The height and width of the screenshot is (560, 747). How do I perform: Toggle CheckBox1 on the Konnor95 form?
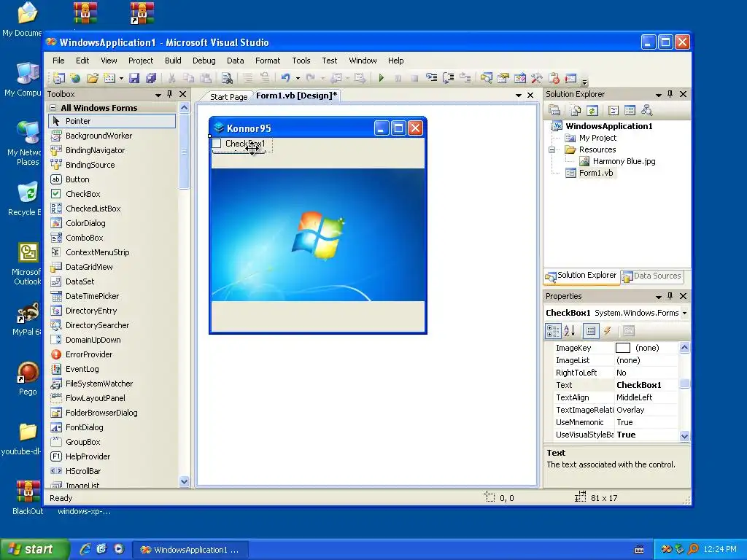217,144
